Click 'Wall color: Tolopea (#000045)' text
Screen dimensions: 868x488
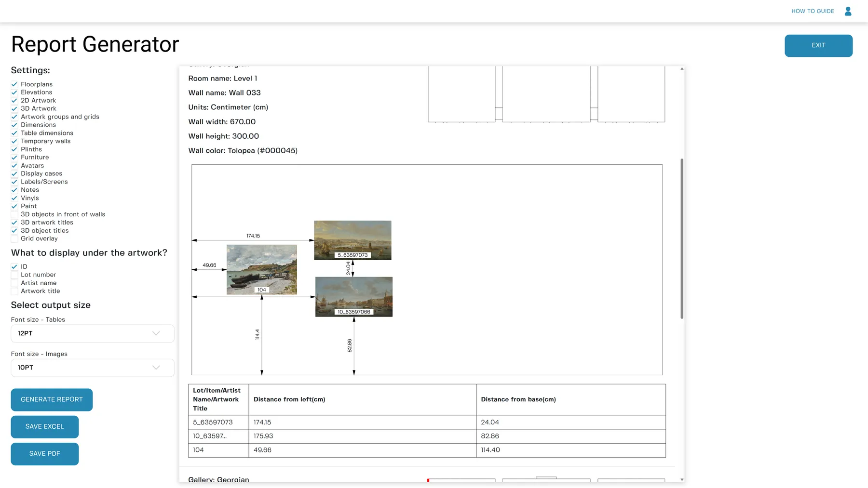243,151
